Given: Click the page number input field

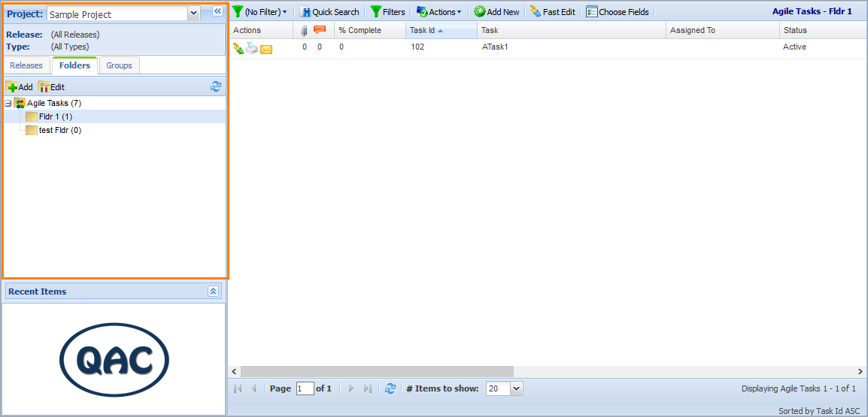Looking at the screenshot, I should pyautogui.click(x=305, y=388).
